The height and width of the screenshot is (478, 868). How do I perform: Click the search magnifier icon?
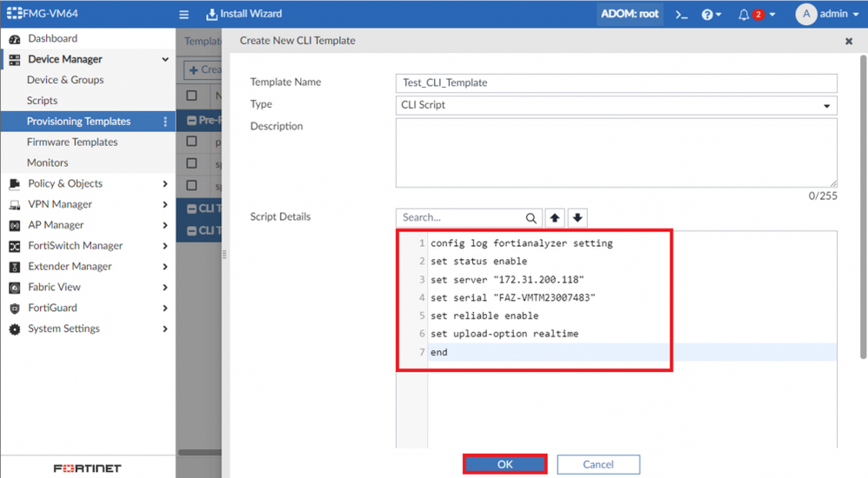(531, 218)
